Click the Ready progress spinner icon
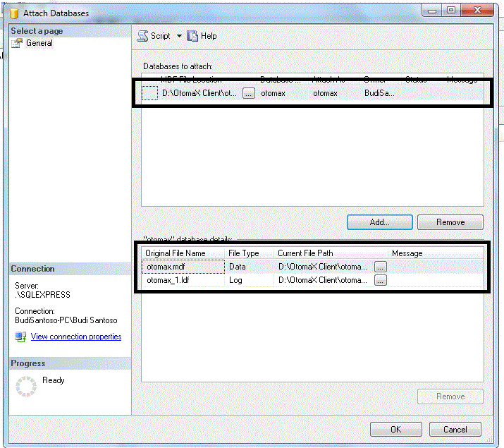This screenshot has height=448, width=504. click(x=26, y=386)
